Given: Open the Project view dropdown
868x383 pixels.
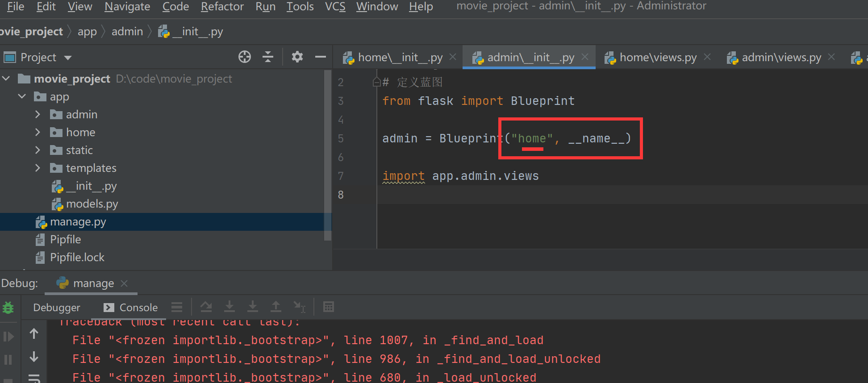Looking at the screenshot, I should pyautogui.click(x=68, y=58).
